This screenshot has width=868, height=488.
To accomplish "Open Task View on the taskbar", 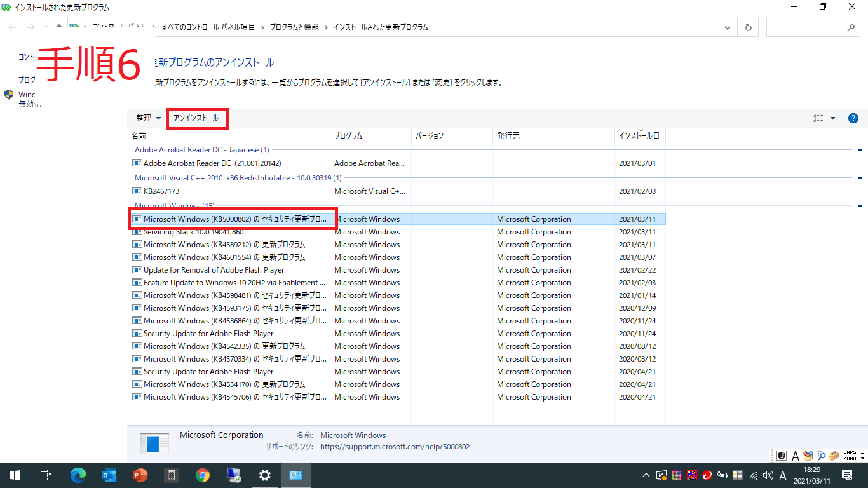I will [45, 475].
